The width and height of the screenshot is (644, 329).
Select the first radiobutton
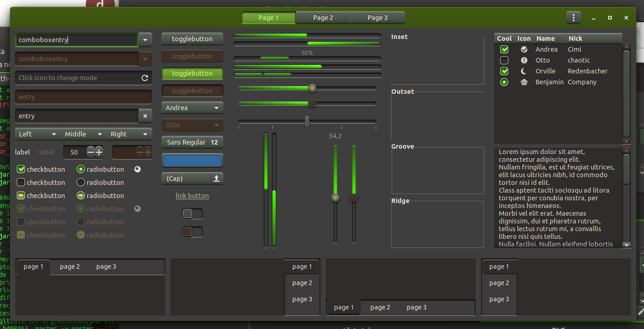click(x=81, y=169)
